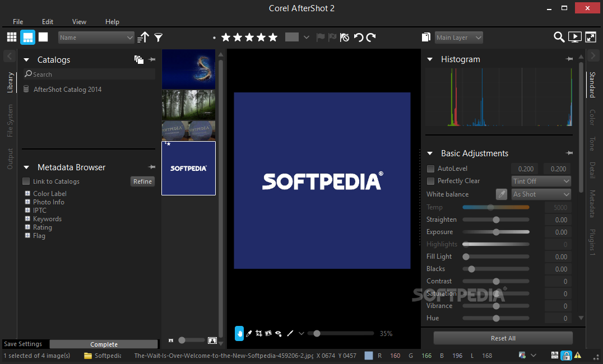
Task: Click the fifth rating star
Action: [273, 38]
